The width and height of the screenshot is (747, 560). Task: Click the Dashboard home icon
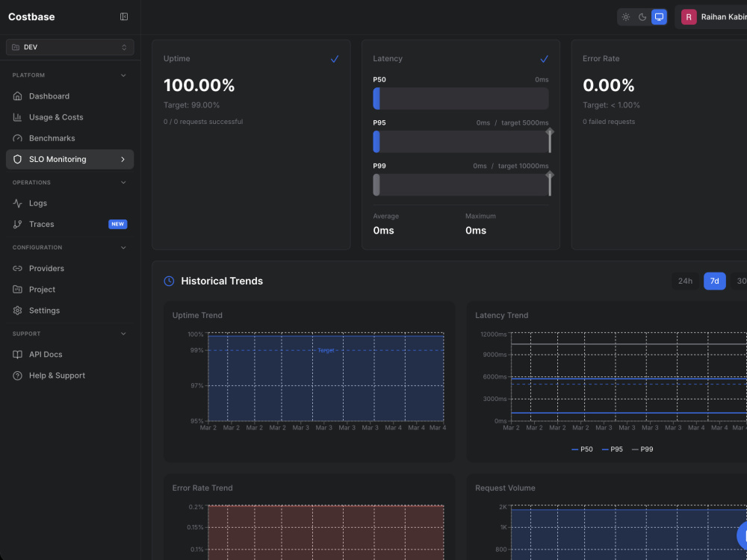(18, 96)
